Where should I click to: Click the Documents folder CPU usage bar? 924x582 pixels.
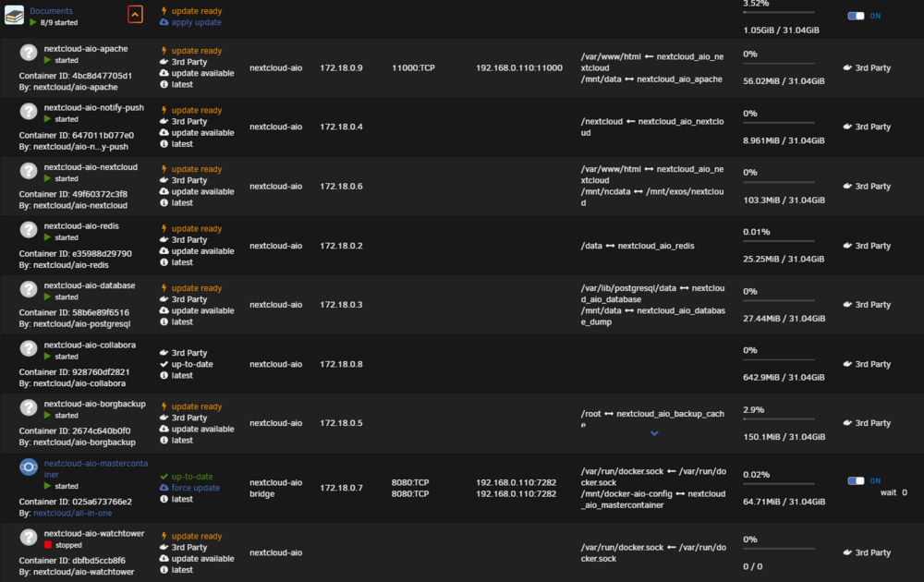click(x=778, y=12)
